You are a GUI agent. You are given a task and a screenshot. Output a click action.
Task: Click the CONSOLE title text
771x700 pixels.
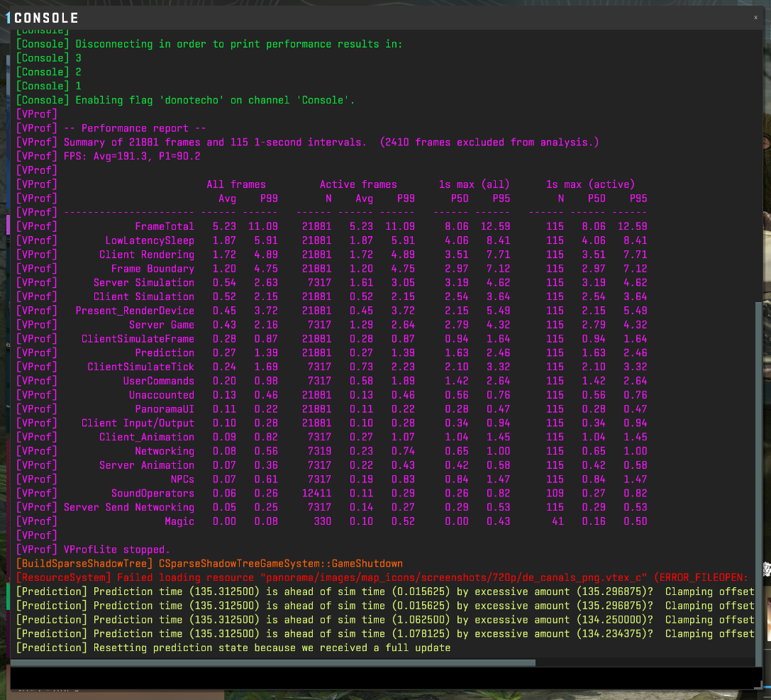point(46,18)
